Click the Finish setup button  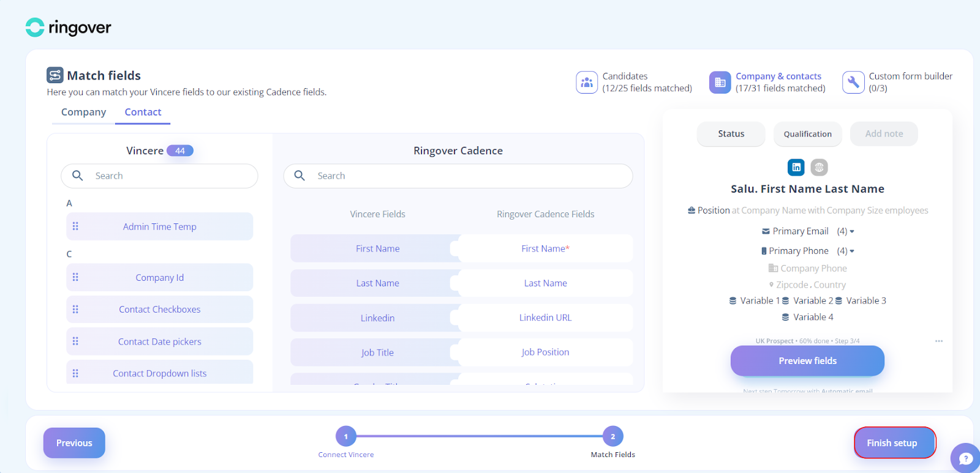point(895,442)
